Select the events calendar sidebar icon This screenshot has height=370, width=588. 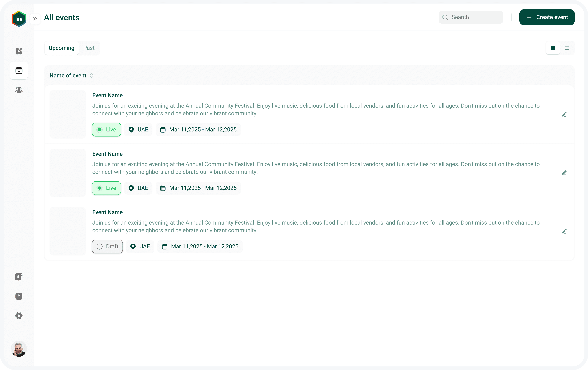tap(19, 71)
